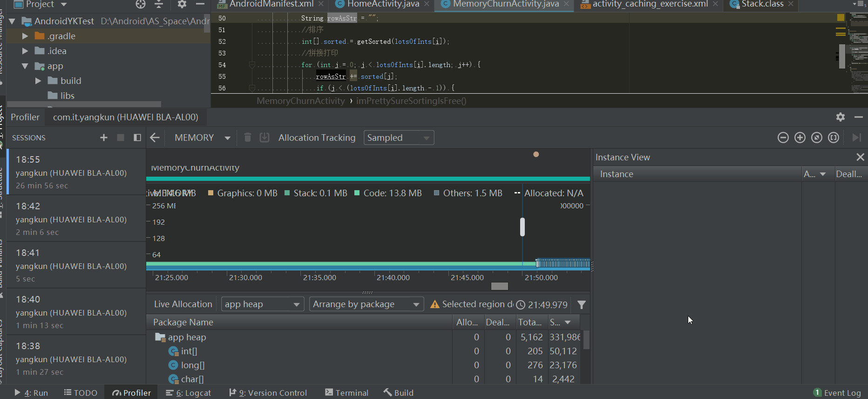
Task: Expand the .idea folder
Action: click(25, 51)
